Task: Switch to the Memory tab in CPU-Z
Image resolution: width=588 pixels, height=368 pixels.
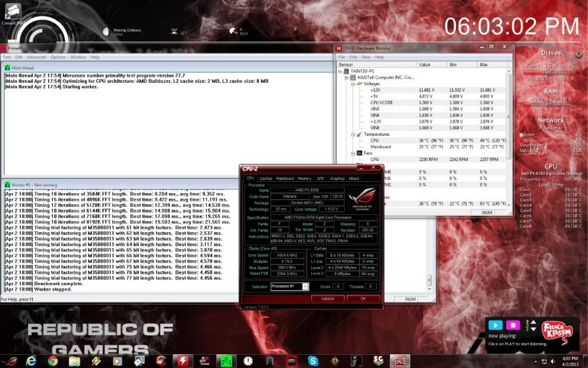Action: tap(304, 178)
